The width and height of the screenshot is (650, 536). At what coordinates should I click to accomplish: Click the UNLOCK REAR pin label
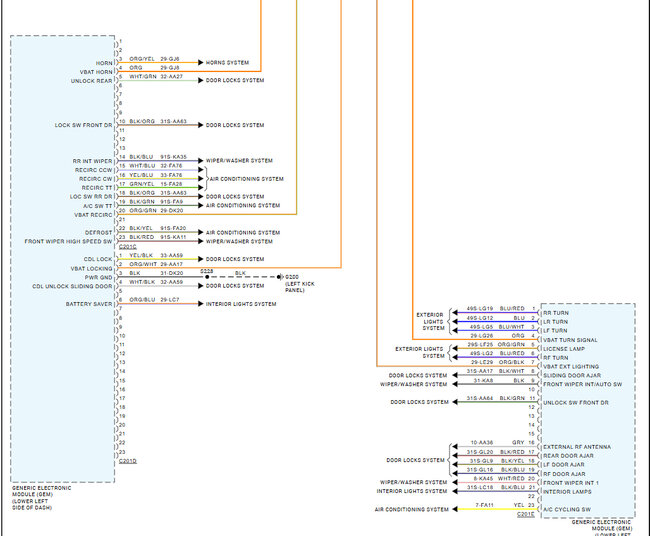click(x=92, y=81)
